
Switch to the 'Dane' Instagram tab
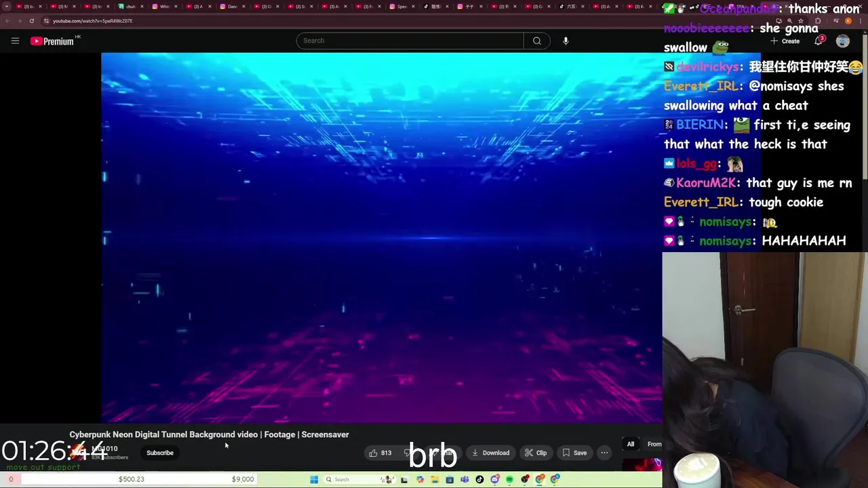[x=231, y=6]
